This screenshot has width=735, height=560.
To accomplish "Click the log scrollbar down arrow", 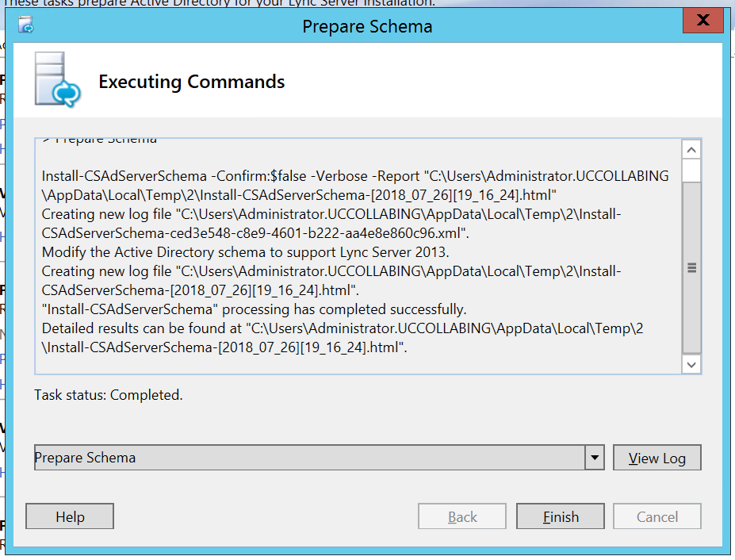I will [691, 364].
